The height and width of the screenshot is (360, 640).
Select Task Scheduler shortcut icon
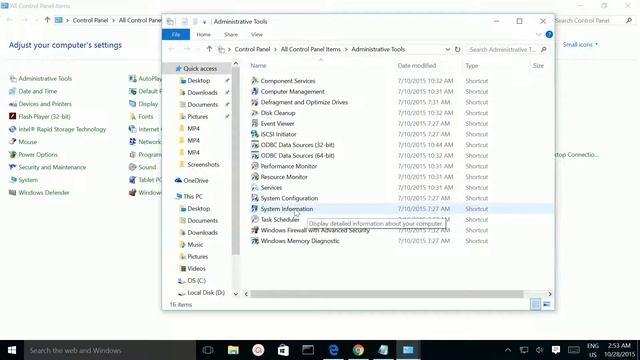click(255, 219)
